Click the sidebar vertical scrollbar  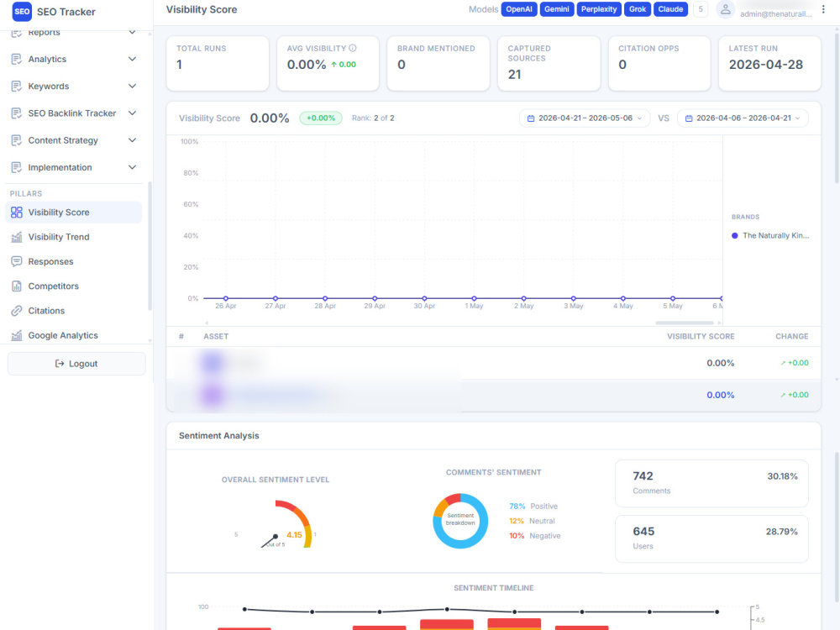click(150, 246)
